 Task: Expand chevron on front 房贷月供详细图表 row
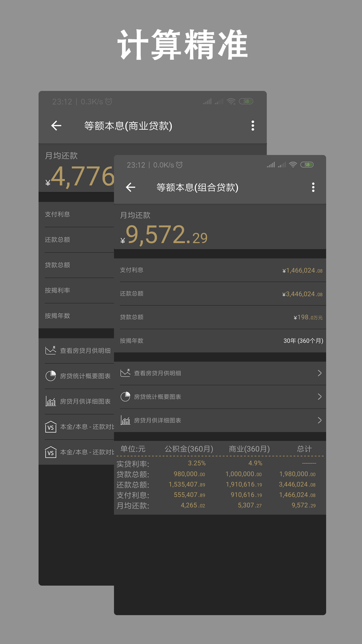pyautogui.click(x=319, y=420)
